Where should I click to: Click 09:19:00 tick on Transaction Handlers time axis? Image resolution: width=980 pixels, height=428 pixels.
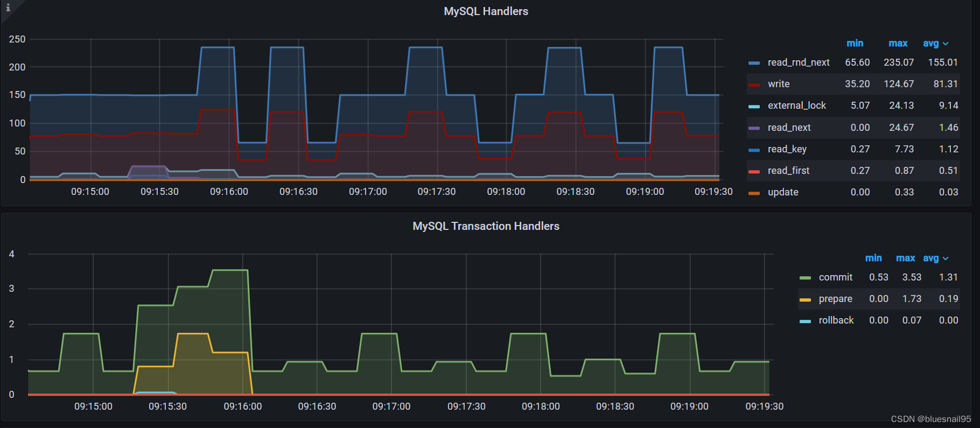pos(689,406)
